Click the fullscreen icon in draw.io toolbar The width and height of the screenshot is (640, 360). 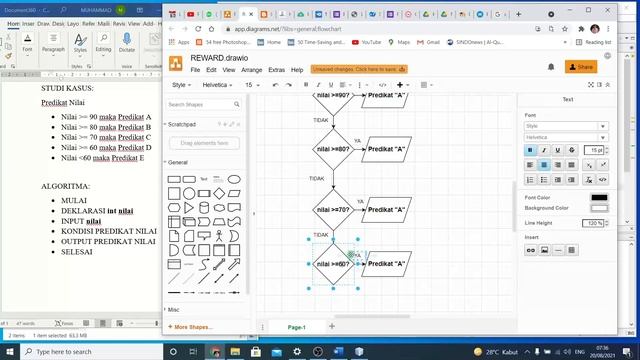pyautogui.click(x=591, y=85)
